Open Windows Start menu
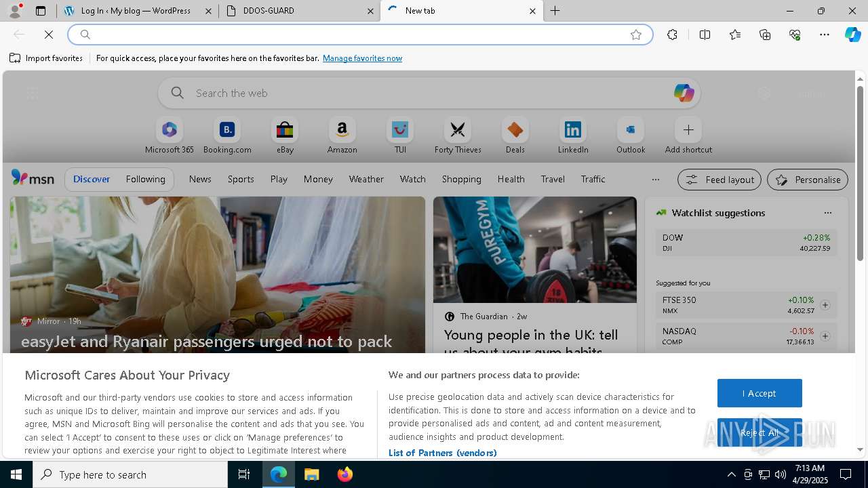 [x=16, y=474]
